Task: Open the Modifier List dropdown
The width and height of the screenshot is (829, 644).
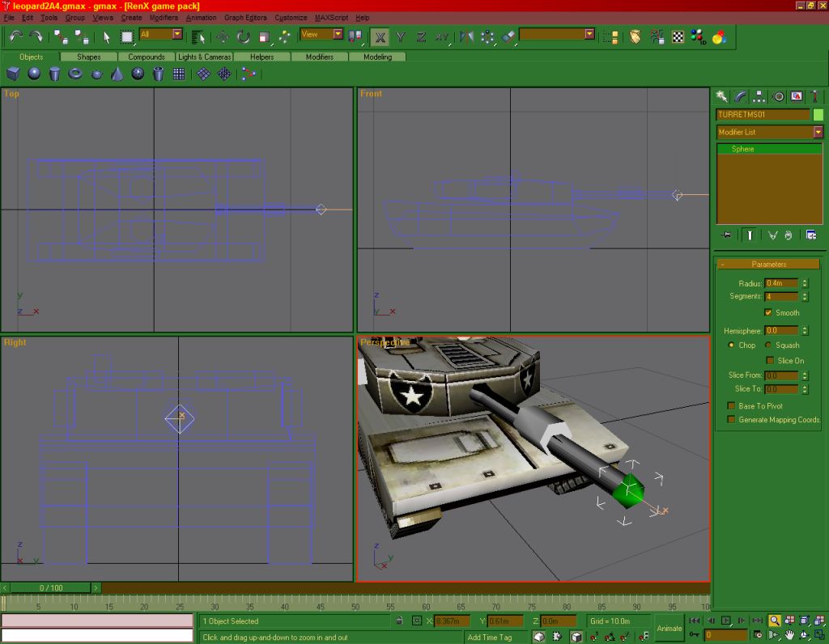Action: [818, 132]
